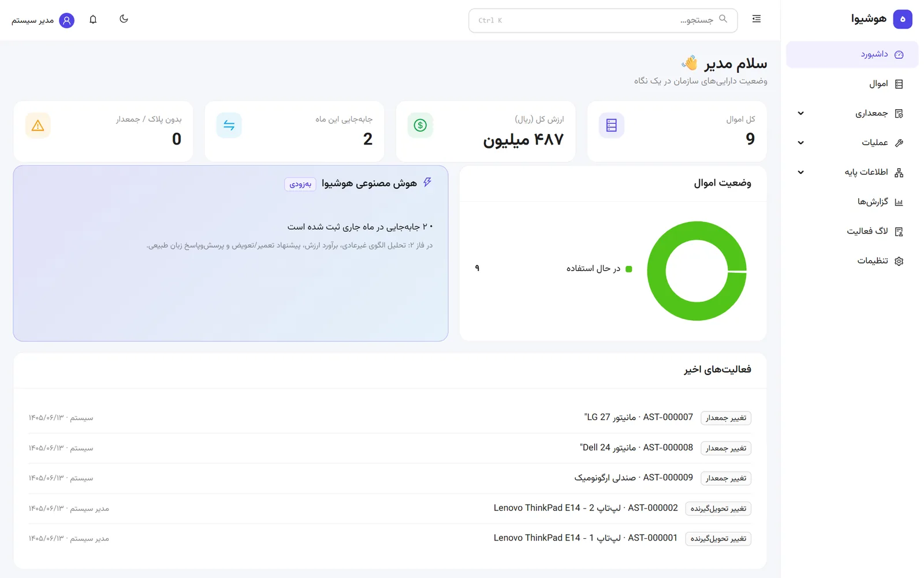This screenshot has height=578, width=924.
Task: Click the ۴۸۷ میلیون value
Action: pyautogui.click(x=523, y=139)
